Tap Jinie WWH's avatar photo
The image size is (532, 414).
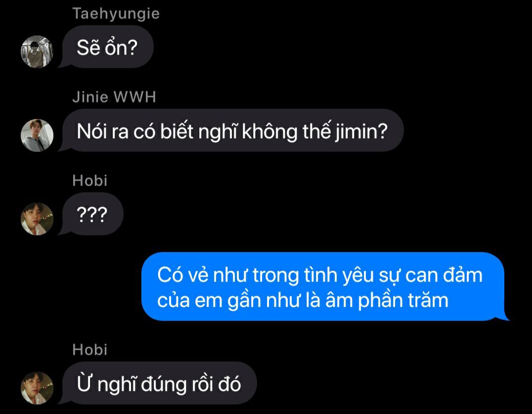tap(37, 135)
